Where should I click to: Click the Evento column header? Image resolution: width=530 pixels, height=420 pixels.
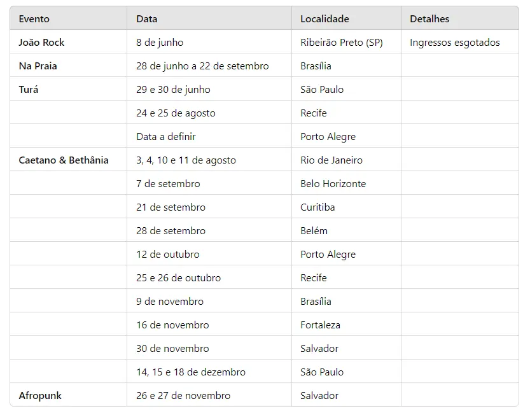(34, 19)
